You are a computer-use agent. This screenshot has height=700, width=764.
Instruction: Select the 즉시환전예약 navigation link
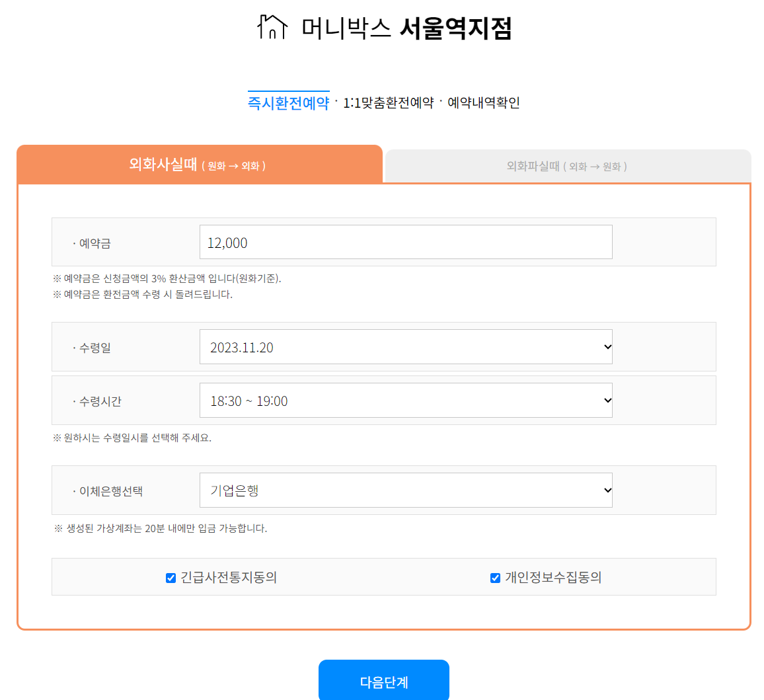point(289,102)
